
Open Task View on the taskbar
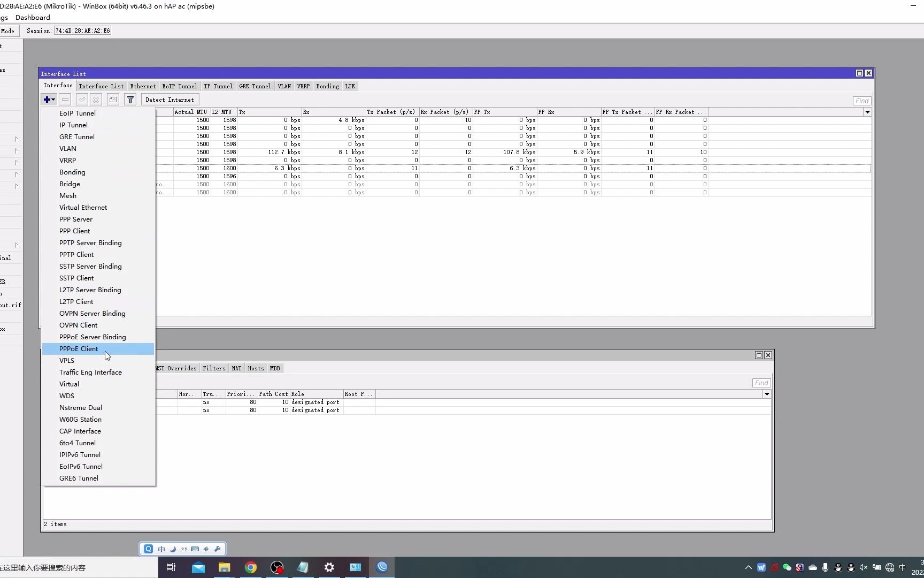[x=171, y=567]
